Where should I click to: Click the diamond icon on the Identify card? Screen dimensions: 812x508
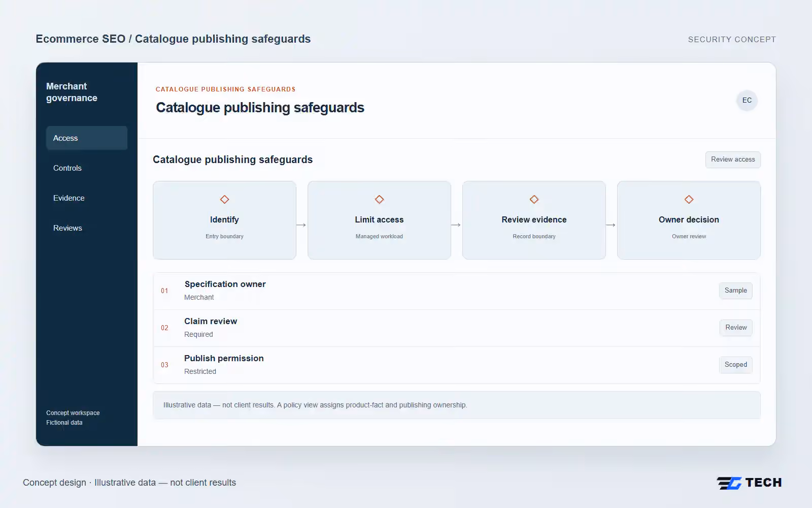pos(224,200)
